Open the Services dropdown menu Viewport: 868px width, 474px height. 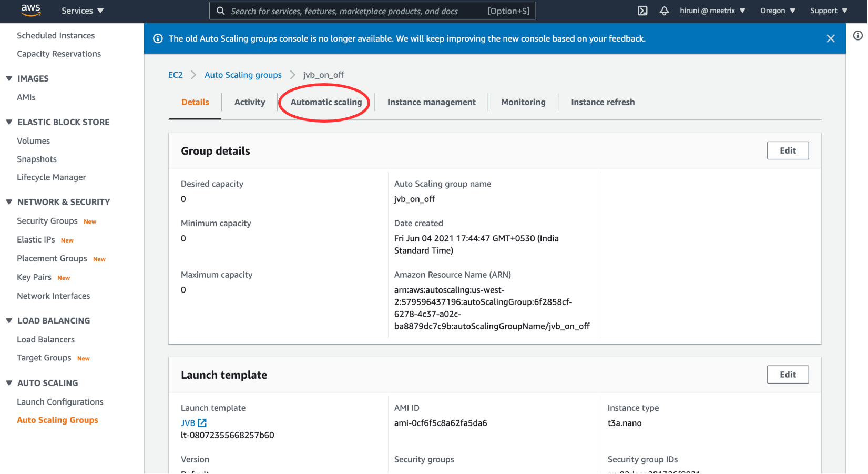tap(83, 11)
